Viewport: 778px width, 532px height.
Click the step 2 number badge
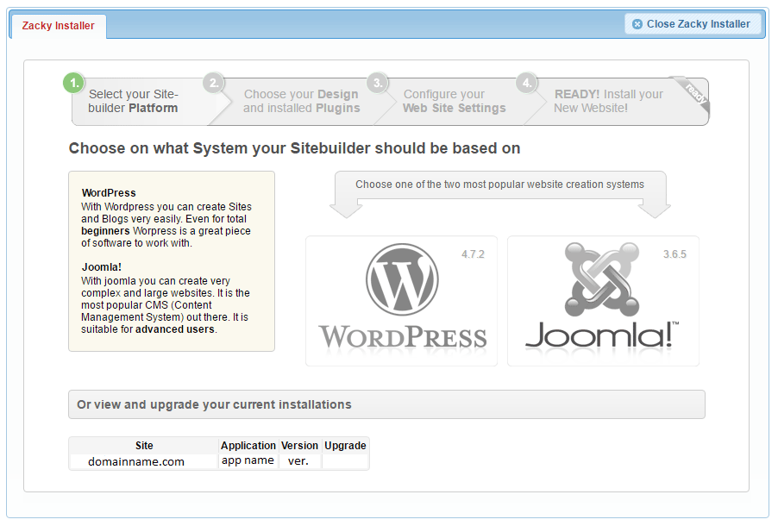[x=213, y=83]
